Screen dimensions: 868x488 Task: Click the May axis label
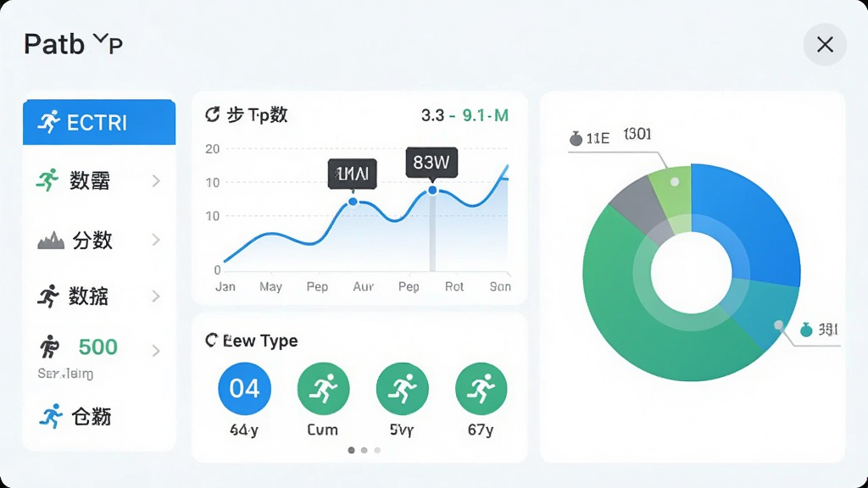pyautogui.click(x=270, y=286)
